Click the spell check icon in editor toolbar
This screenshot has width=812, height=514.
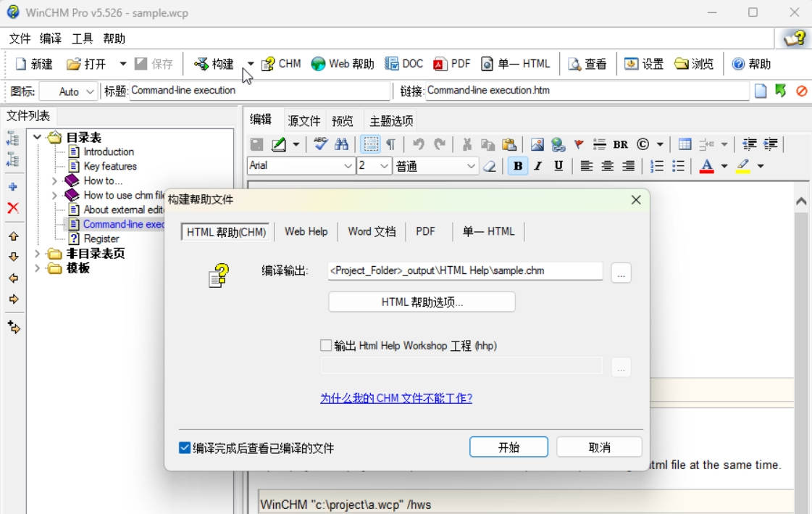(x=320, y=144)
